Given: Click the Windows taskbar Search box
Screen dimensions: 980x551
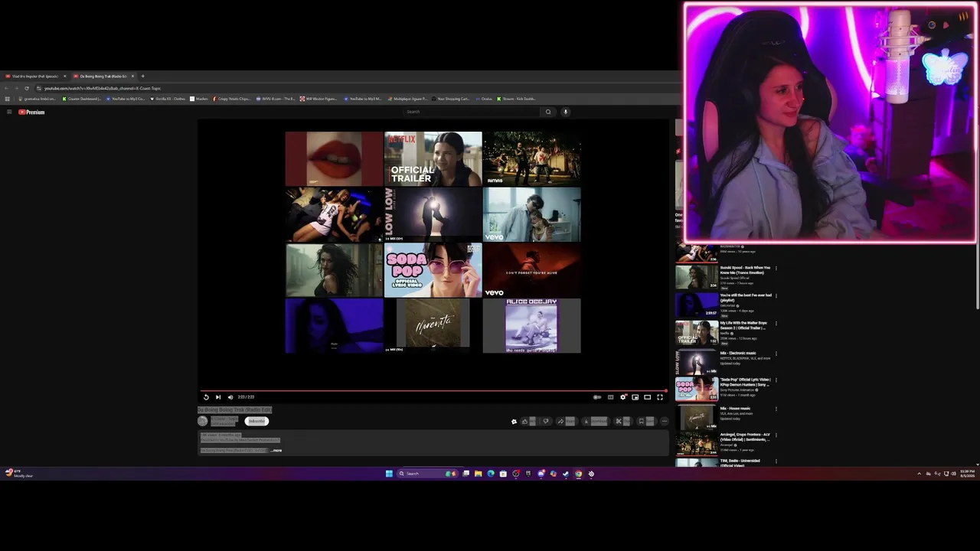Looking at the screenshot, I should [x=426, y=474].
